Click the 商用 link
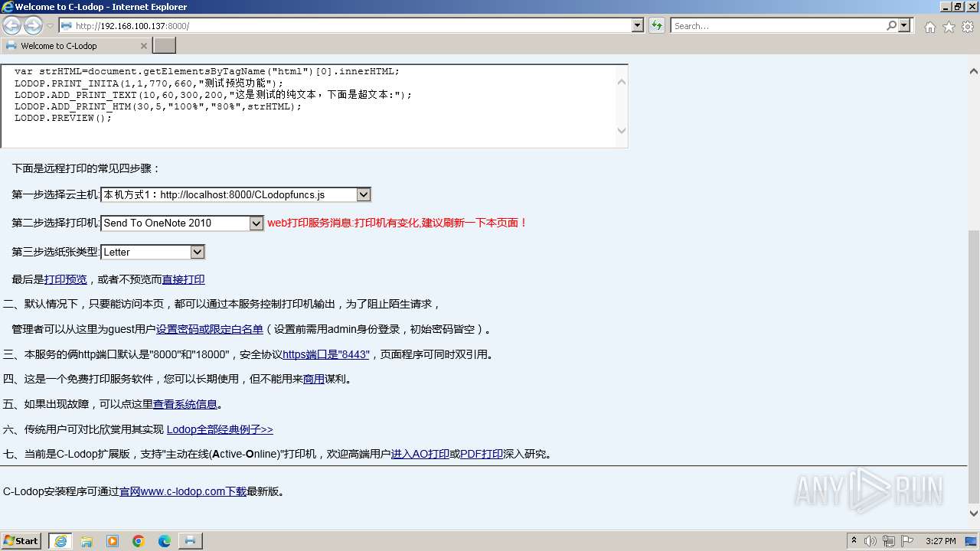The width and height of the screenshot is (980, 551). [x=314, y=379]
